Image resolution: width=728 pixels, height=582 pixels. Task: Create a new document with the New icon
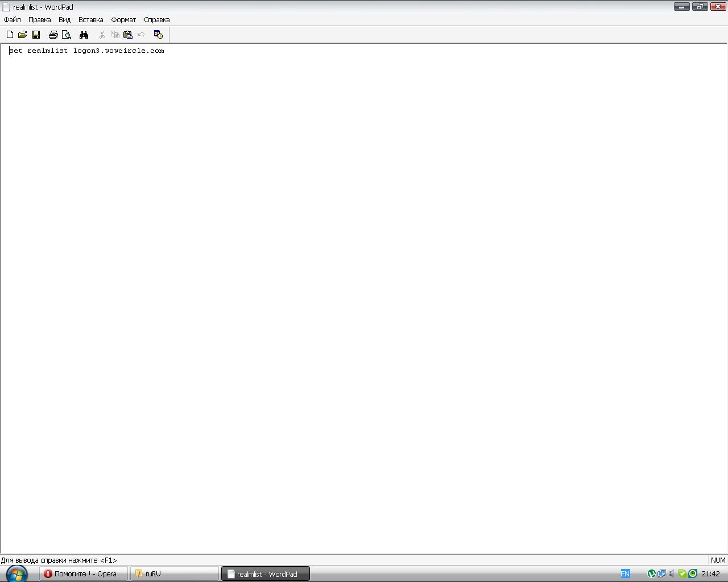coord(10,35)
